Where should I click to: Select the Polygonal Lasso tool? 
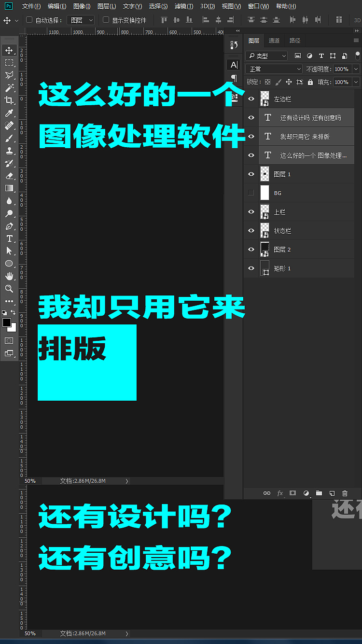point(9,75)
